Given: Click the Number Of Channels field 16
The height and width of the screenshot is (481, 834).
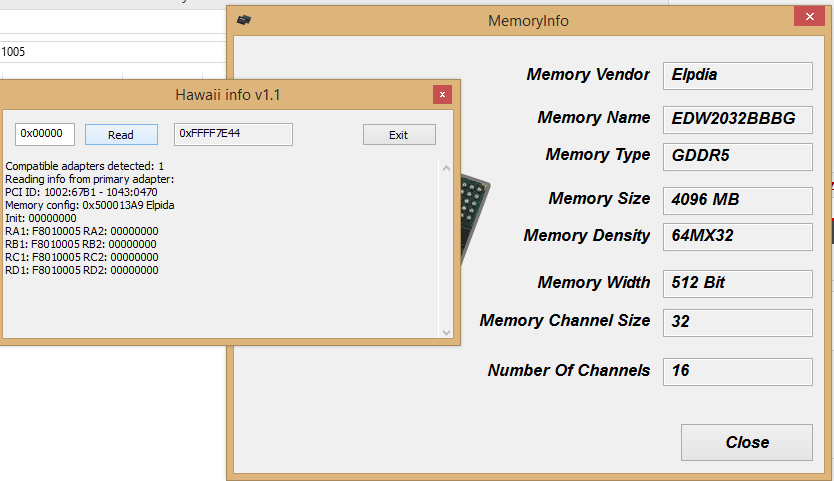Looking at the screenshot, I should click(x=738, y=371).
